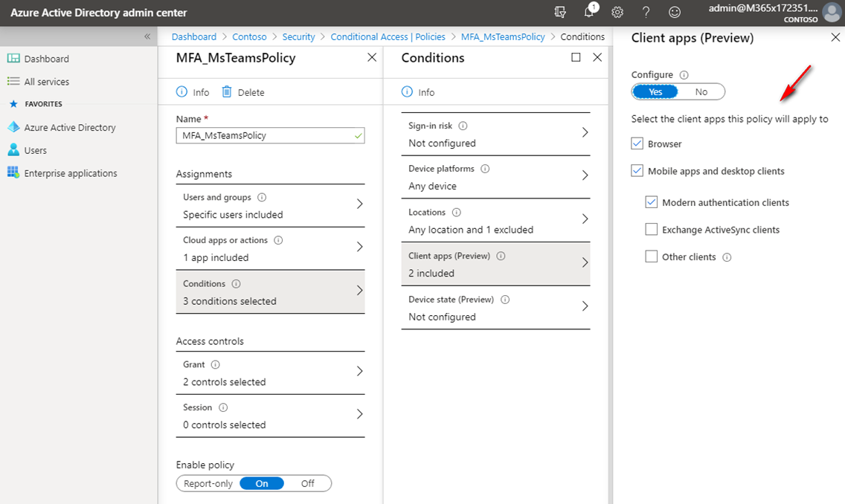Click the Delete trash can icon
The height and width of the screenshot is (504, 845).
coord(227,91)
